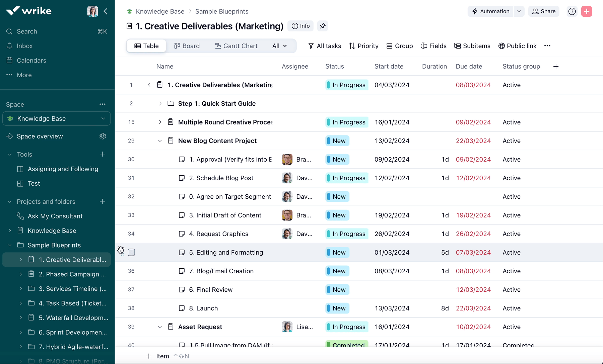Mark the 2. Schedule Blog Post task icon
603x364 pixels.
pos(182,178)
